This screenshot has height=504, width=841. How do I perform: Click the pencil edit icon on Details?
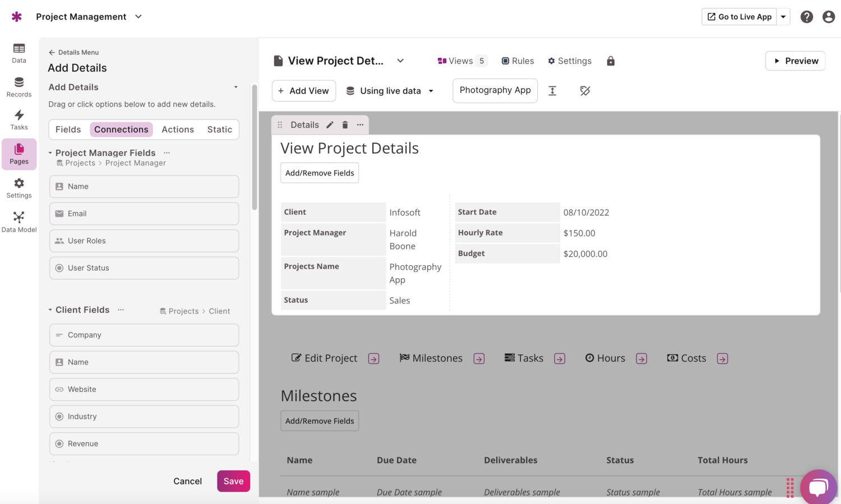(x=330, y=125)
